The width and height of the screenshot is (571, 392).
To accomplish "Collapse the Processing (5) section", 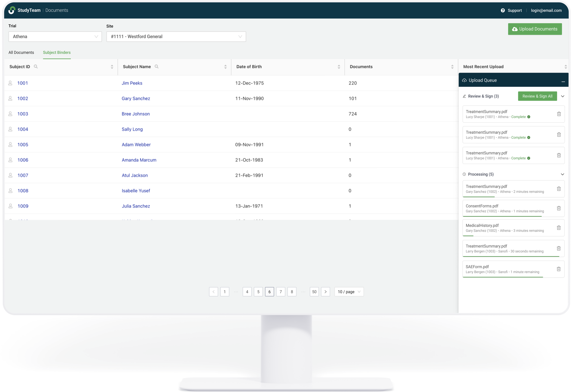I will coord(562,174).
